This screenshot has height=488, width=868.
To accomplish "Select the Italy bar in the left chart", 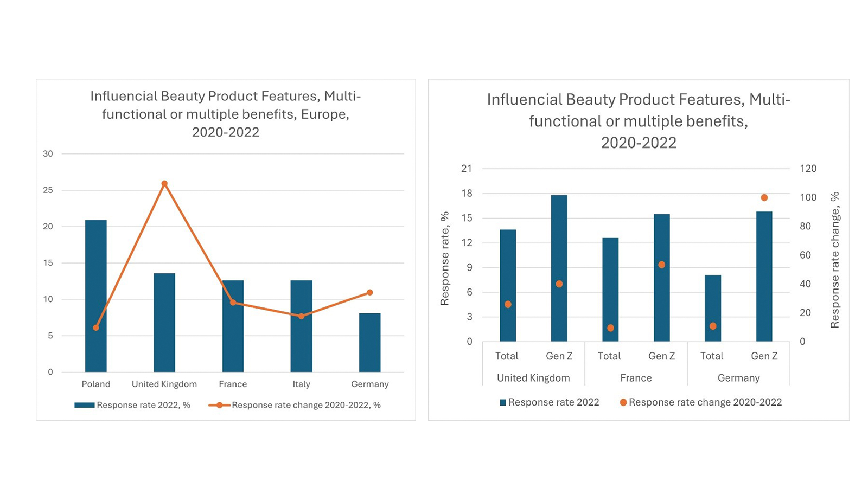I will click(301, 326).
